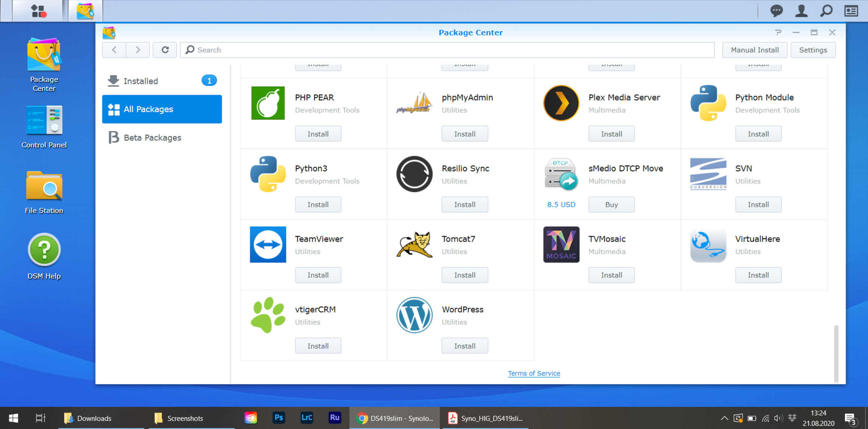Install phpMyAdmin package
This screenshot has height=429, width=868.
465,134
